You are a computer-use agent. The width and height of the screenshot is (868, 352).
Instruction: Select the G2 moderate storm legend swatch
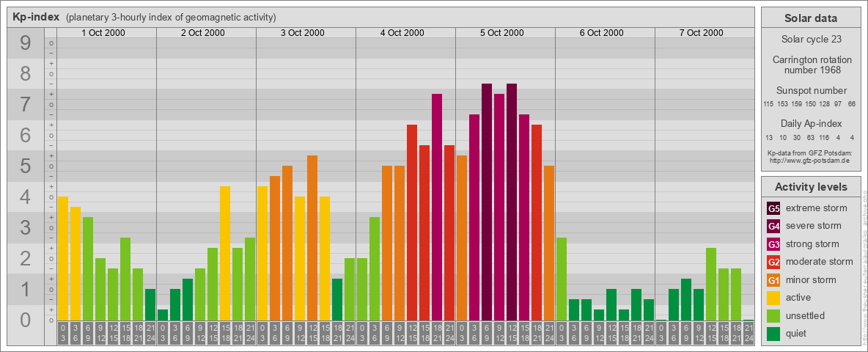point(773,262)
